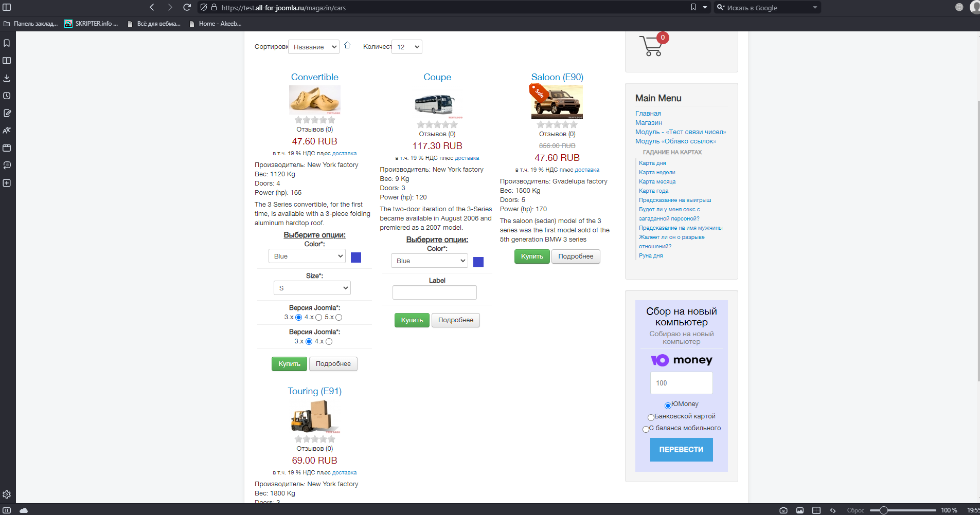980x515 pixels.
Task: Toggle sort direction arrow icon
Action: [347, 45]
